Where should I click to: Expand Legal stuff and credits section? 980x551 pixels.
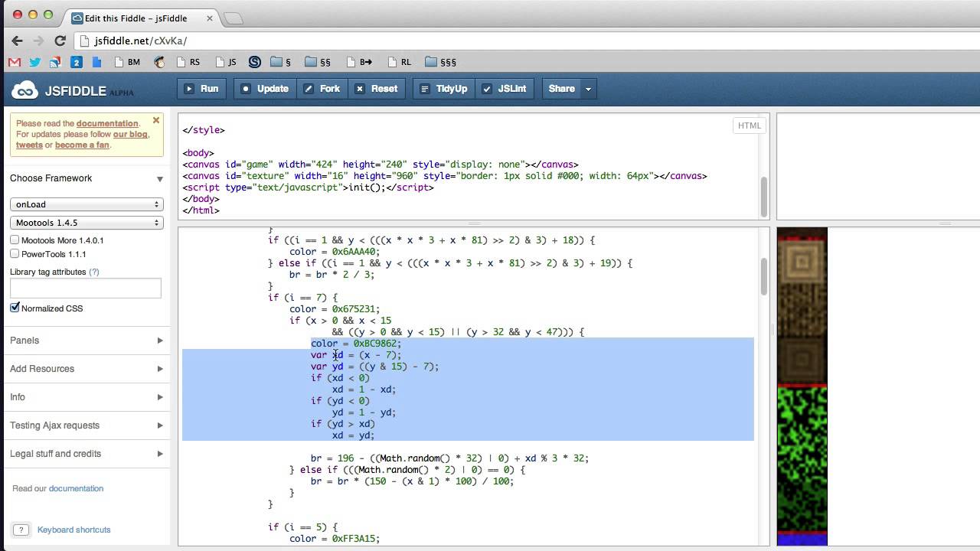86,454
